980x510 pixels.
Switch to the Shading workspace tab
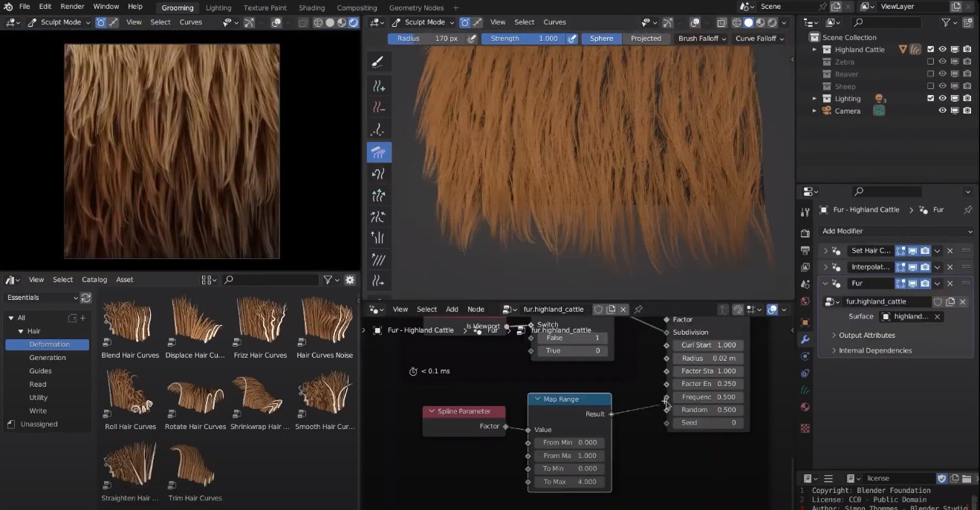(311, 8)
